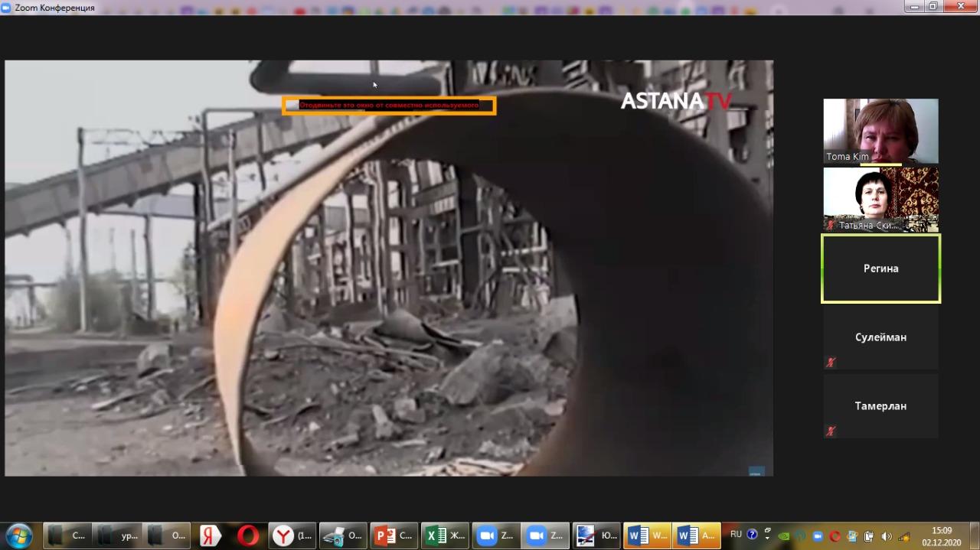980x550 pixels.
Task: Click the Zoom tray icon
Action: click(x=817, y=536)
